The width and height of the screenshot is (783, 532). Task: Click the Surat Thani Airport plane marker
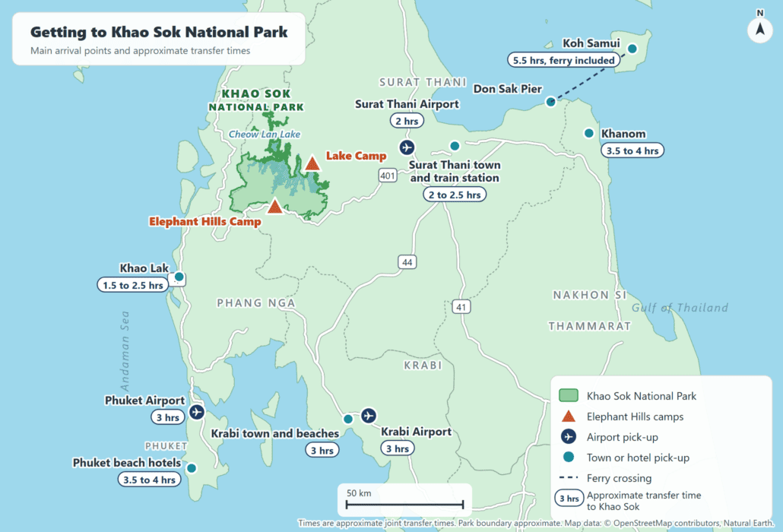click(x=407, y=147)
